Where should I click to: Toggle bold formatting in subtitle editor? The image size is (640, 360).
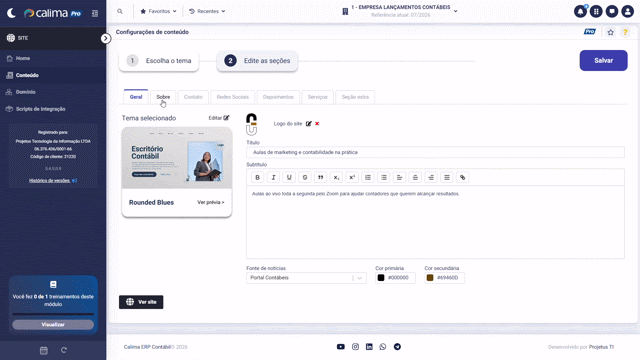[x=257, y=177]
